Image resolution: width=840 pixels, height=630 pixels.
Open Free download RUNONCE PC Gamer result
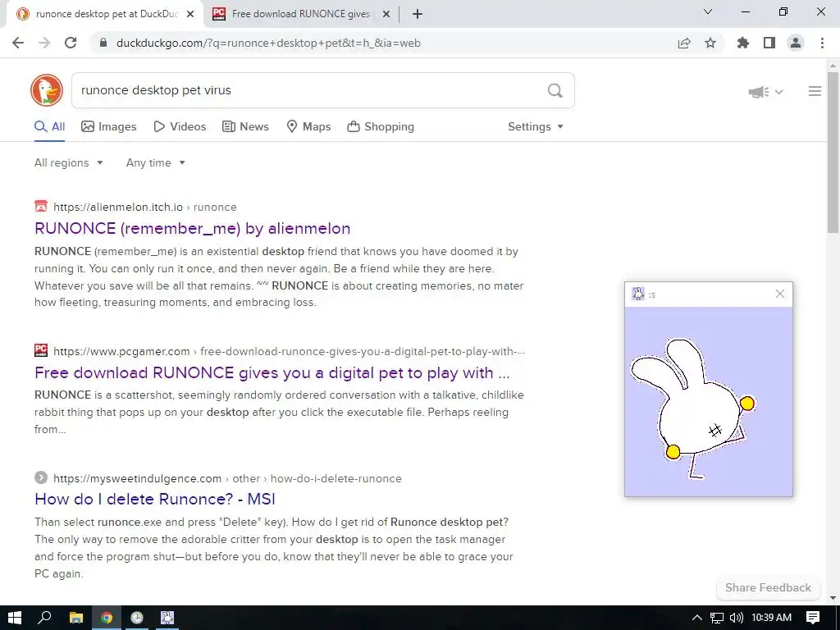(x=272, y=373)
